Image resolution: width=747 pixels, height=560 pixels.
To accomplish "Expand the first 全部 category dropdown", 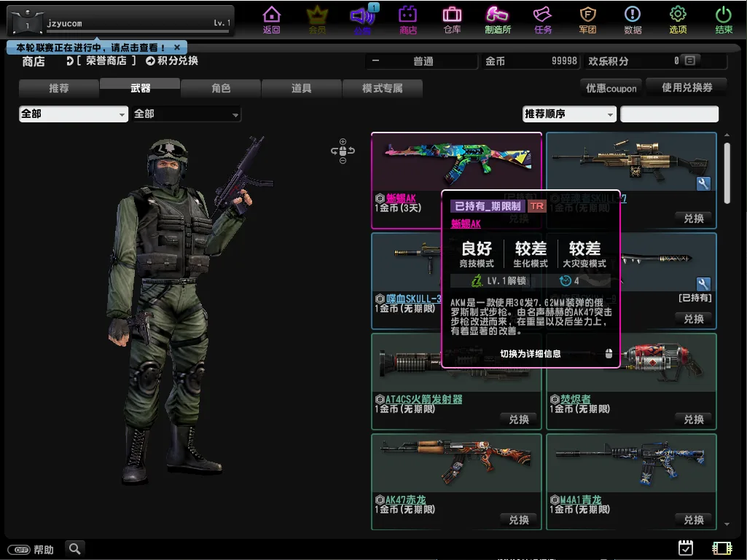I will tap(74, 114).
